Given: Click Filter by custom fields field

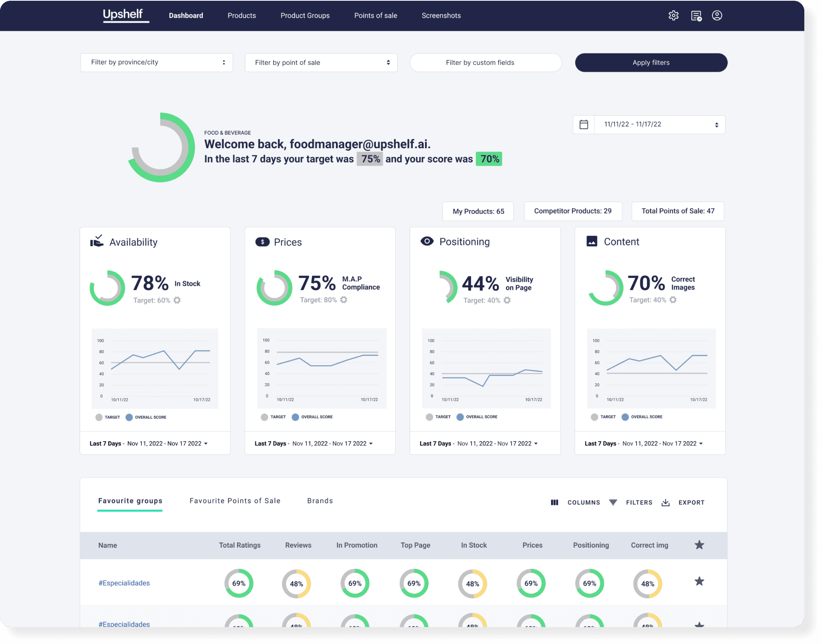Looking at the screenshot, I should pos(485,62).
